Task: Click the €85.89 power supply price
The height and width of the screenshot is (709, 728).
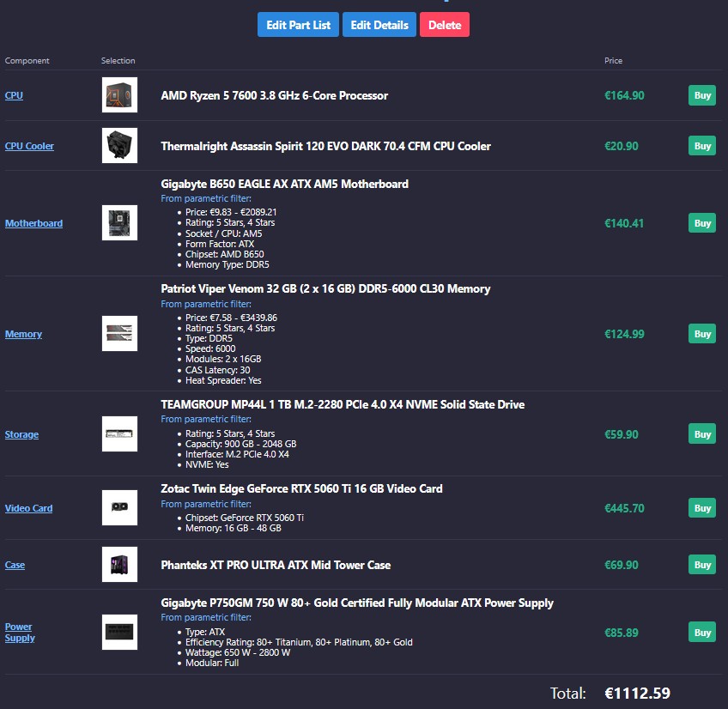Action: pyautogui.click(x=622, y=633)
